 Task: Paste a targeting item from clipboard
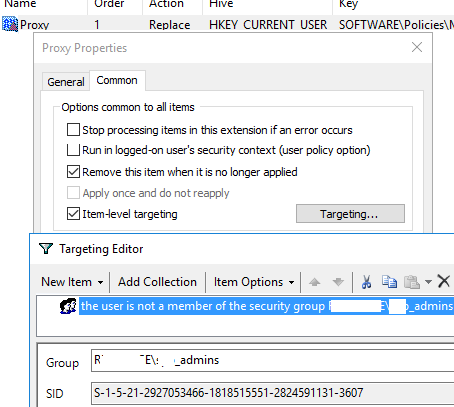pos(412,282)
